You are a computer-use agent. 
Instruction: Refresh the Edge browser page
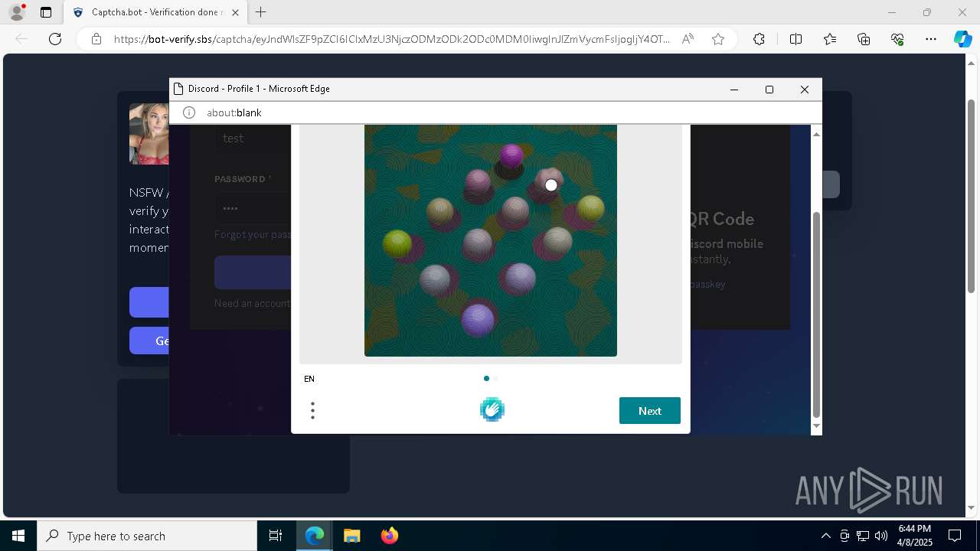55,39
